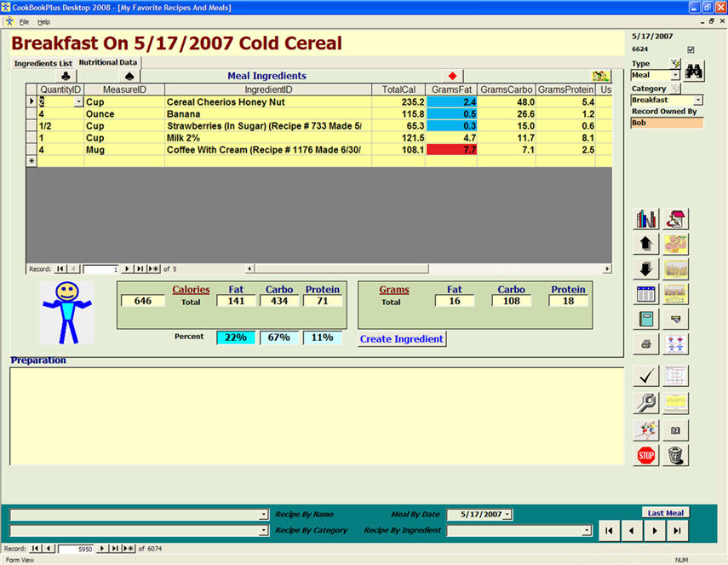Image resolution: width=728 pixels, height=565 pixels.
Task: Expand the Category dropdown showing Breakfast
Action: (698, 100)
